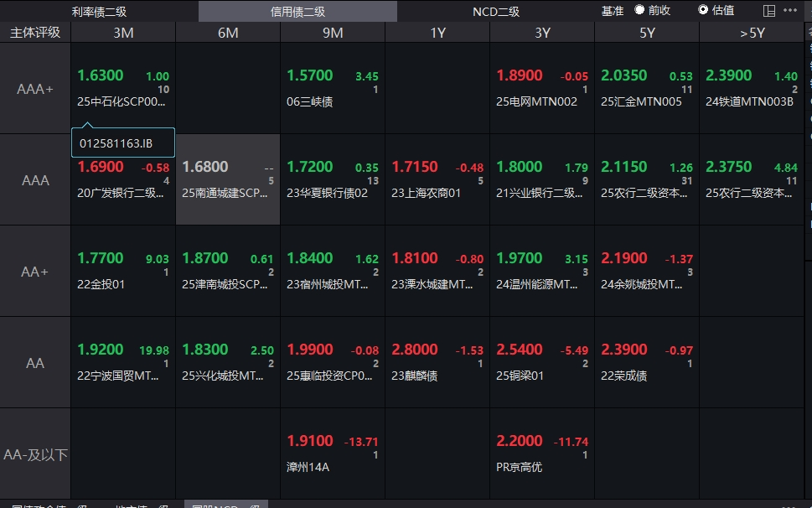The height and width of the screenshot is (508, 812).
Task: Open the three-dot more options menu
Action: click(x=790, y=10)
